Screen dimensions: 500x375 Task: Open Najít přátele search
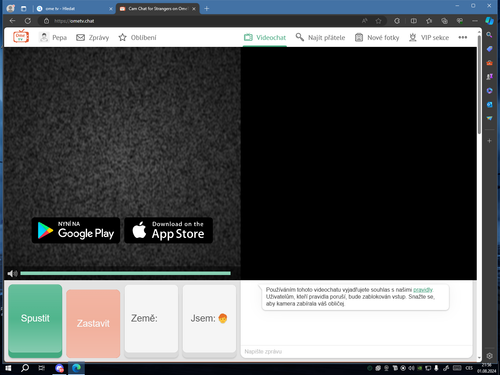coord(320,37)
